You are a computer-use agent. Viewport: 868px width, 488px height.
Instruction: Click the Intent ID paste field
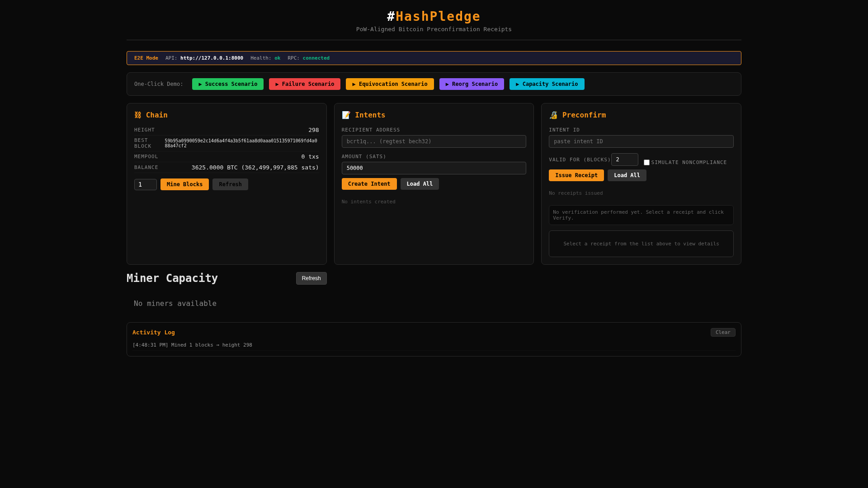pyautogui.click(x=641, y=141)
